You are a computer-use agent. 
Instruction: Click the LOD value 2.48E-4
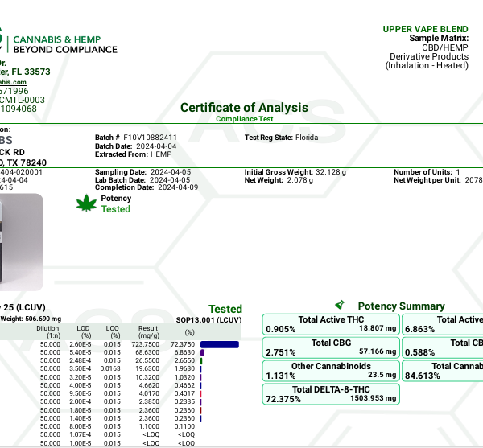tap(80, 360)
